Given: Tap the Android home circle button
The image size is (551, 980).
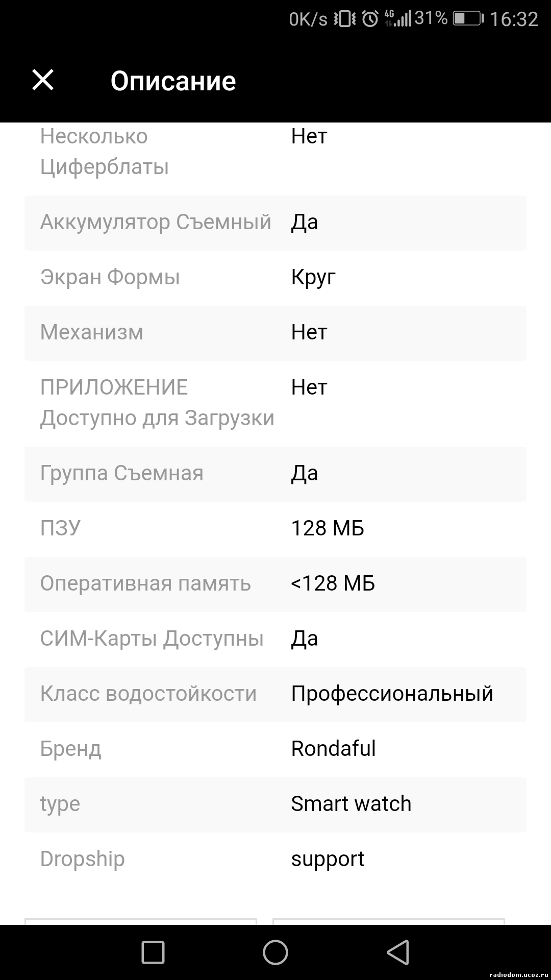Looking at the screenshot, I should coord(275,952).
